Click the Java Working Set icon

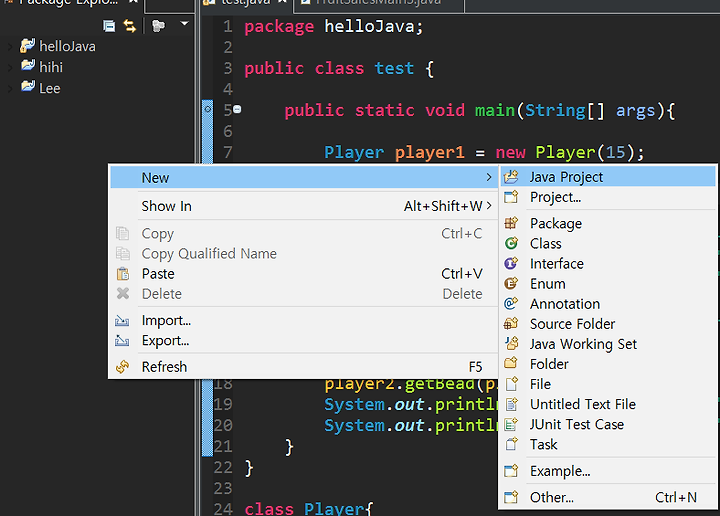click(x=512, y=343)
